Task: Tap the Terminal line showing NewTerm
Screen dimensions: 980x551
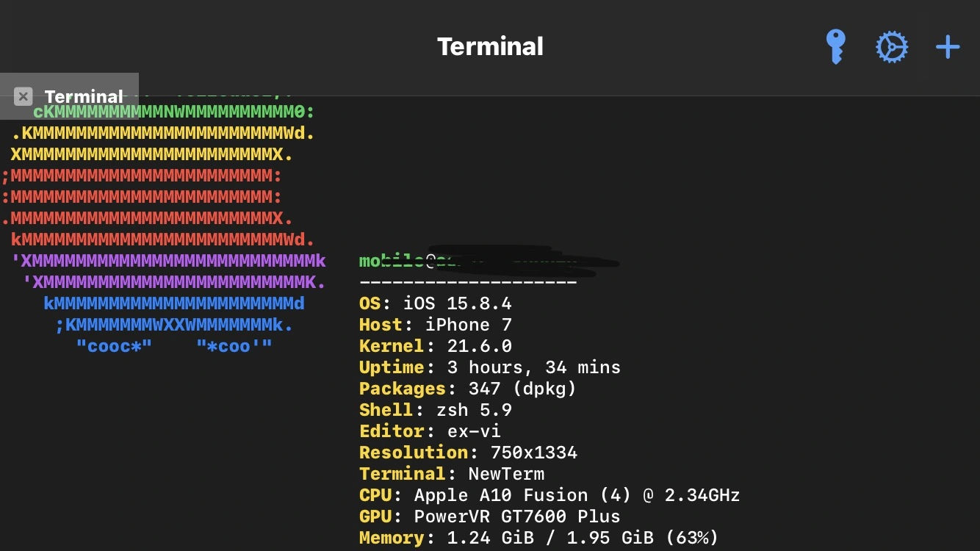Action: pyautogui.click(x=452, y=474)
